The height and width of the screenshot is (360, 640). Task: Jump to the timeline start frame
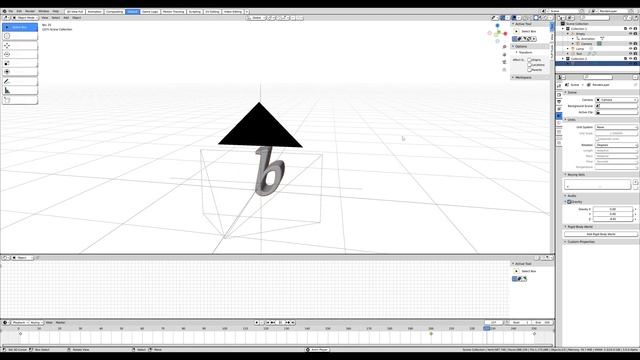coord(268,322)
